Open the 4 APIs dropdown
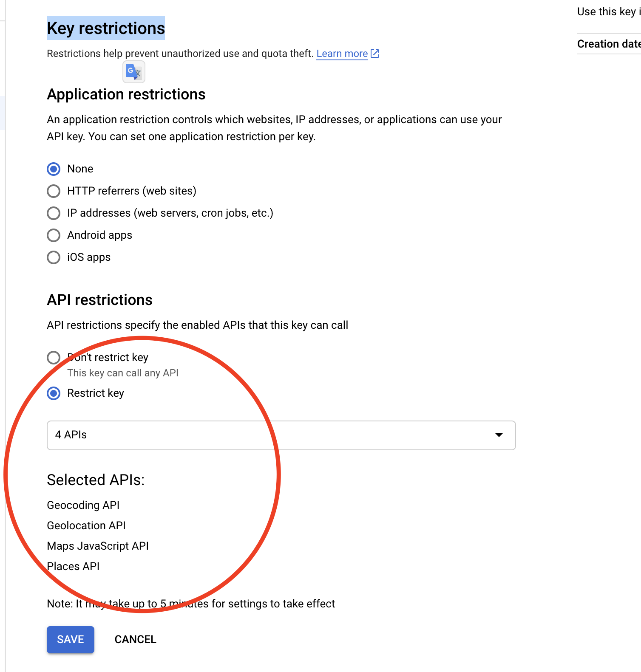The width and height of the screenshot is (641, 672). pyautogui.click(x=281, y=435)
